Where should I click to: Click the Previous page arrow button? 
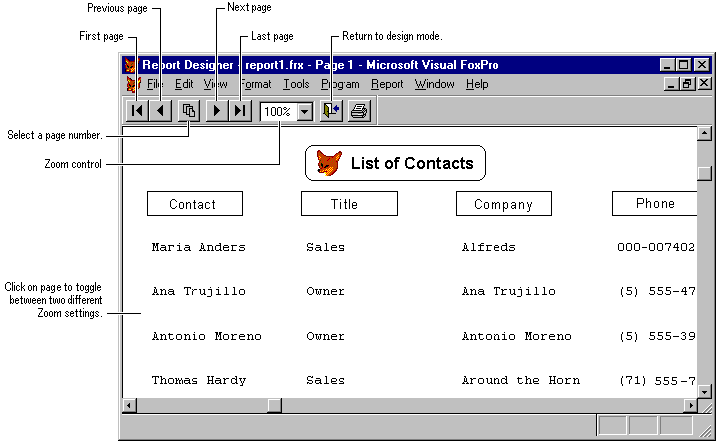click(x=160, y=110)
